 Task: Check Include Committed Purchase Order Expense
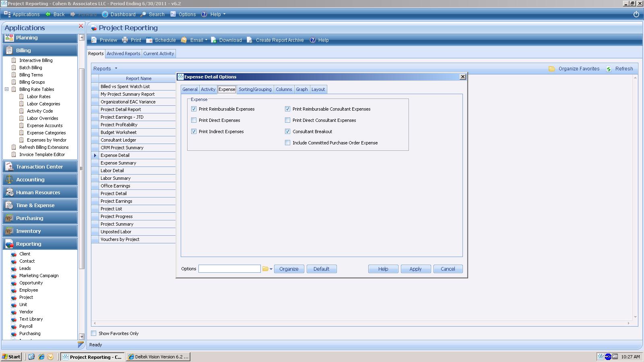coord(288,143)
